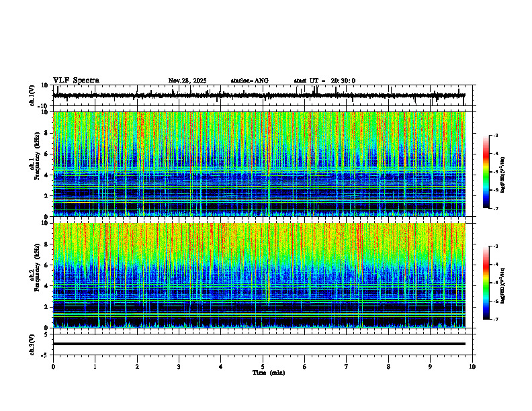Click the "ch.3(V)" axis label
Image resolution: width=532 pixels, height=411 pixels.
point(32,345)
